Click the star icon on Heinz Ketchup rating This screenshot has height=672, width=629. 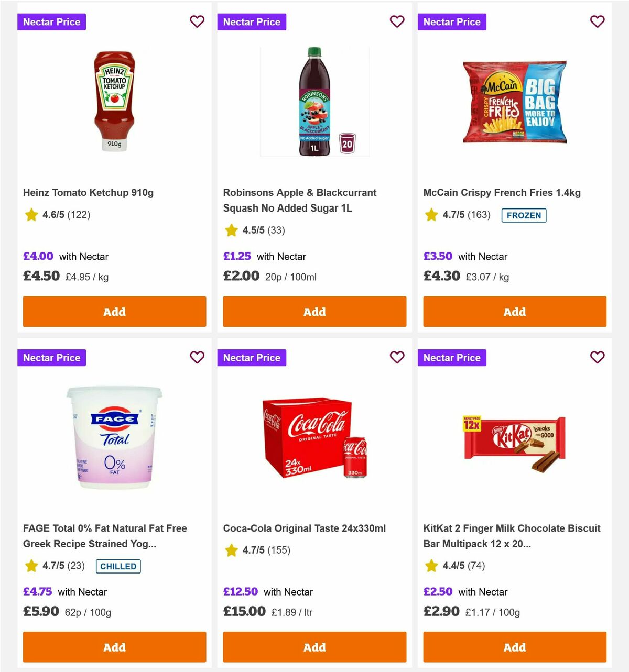coord(31,215)
